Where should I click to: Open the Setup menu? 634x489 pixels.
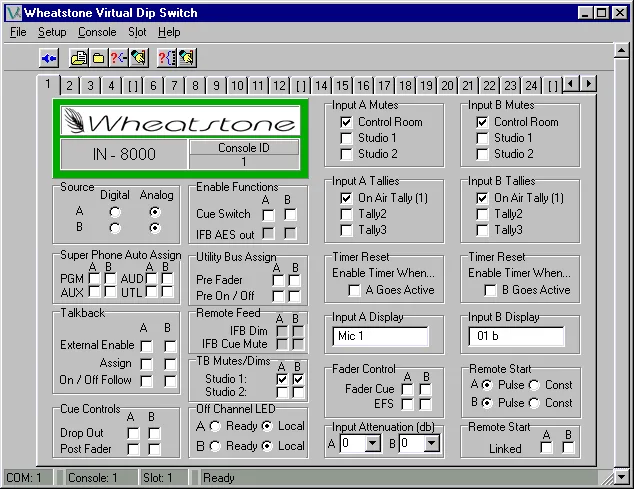(x=52, y=32)
